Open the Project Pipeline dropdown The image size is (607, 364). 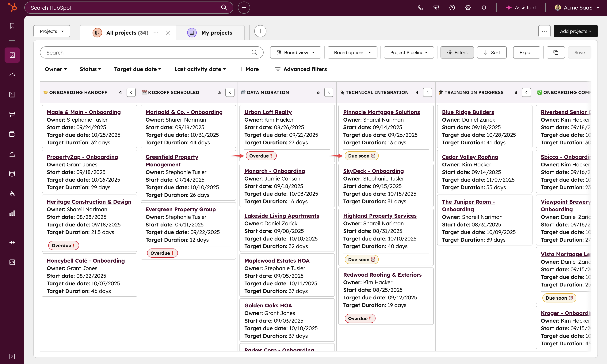[x=409, y=52]
